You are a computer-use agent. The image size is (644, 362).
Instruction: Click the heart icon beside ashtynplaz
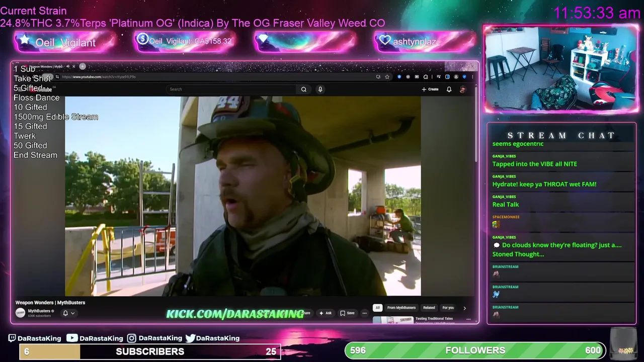[385, 40]
